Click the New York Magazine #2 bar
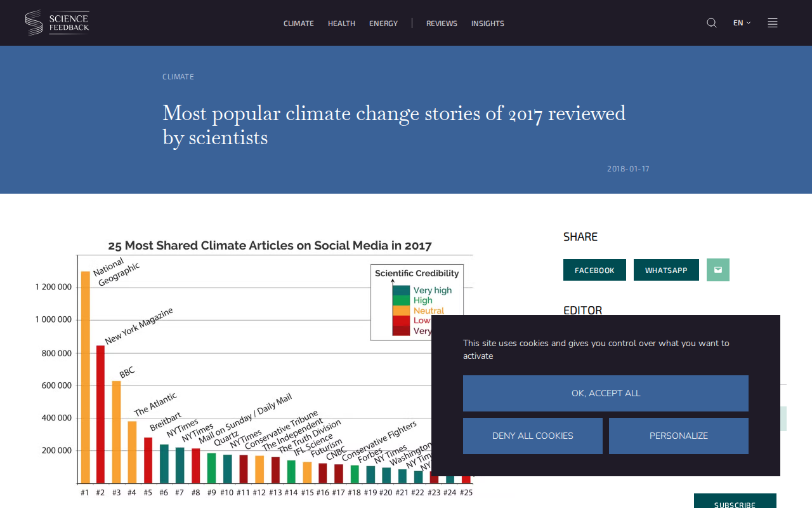 point(100,415)
